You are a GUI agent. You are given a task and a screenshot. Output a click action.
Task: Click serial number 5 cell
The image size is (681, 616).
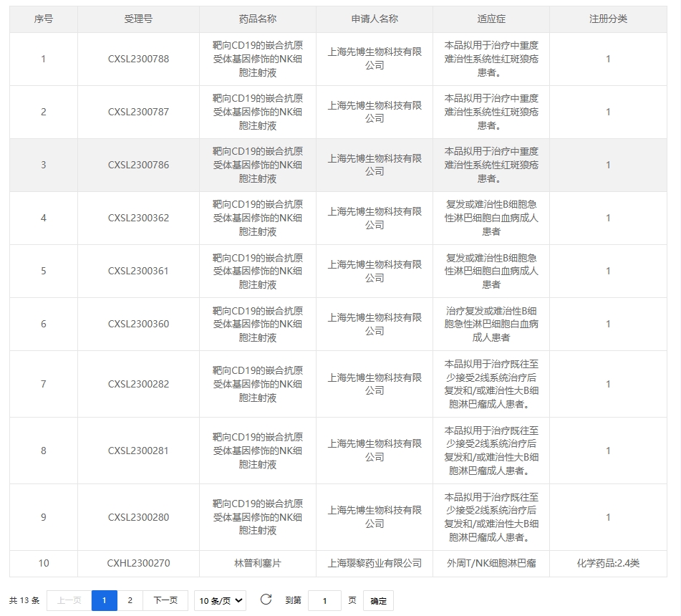[44, 271]
